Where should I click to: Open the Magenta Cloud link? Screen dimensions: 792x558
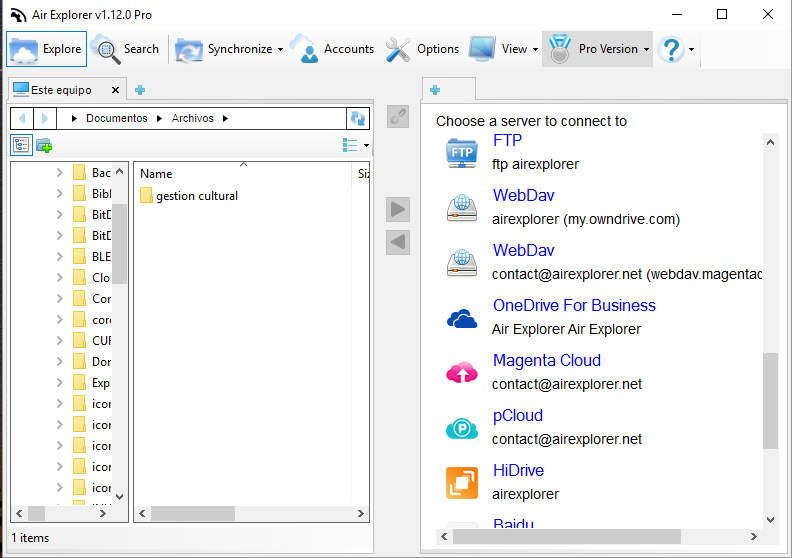point(547,361)
